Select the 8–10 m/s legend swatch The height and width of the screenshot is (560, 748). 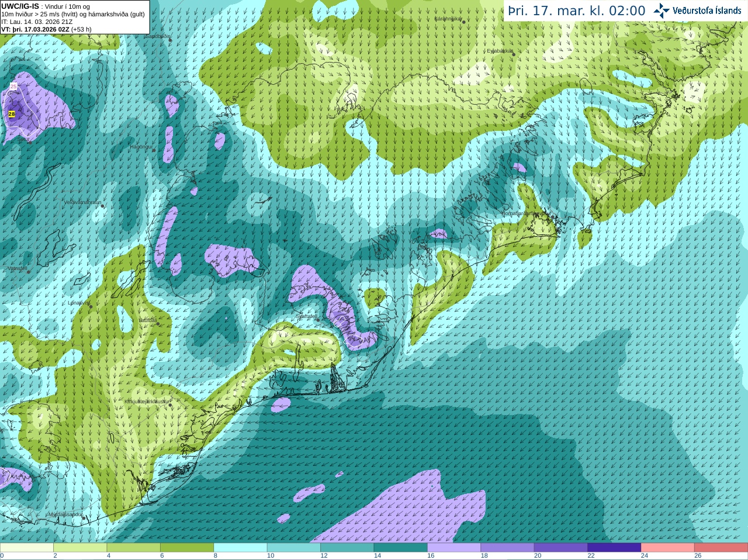(x=240, y=548)
